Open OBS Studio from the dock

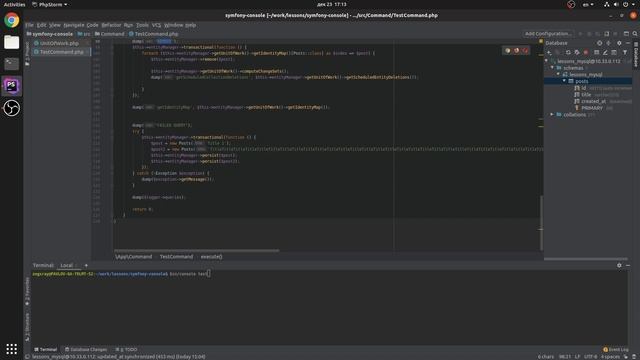point(11,108)
